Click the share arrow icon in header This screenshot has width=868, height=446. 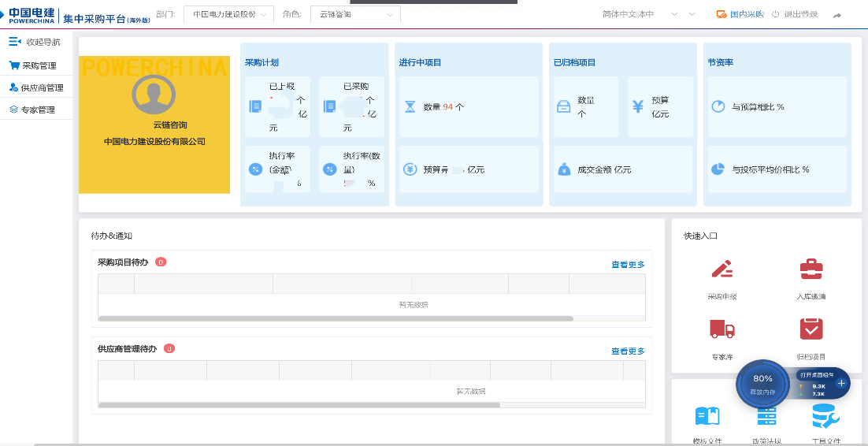837,15
